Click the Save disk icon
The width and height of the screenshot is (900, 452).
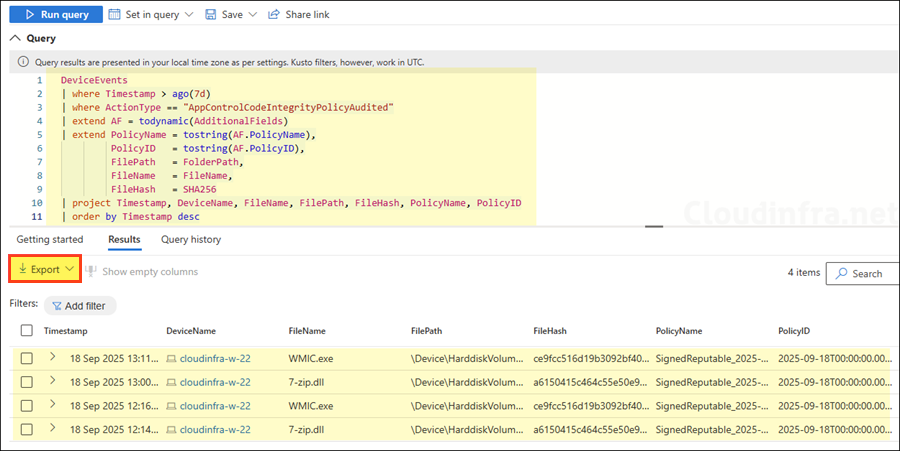[x=210, y=15]
